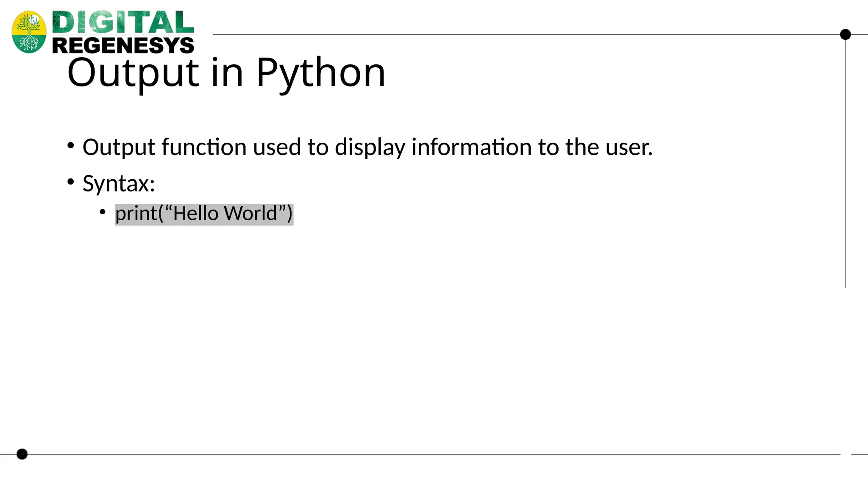868x488 pixels.
Task: Click the Digital Regenesys tree emblem
Action: (x=29, y=32)
